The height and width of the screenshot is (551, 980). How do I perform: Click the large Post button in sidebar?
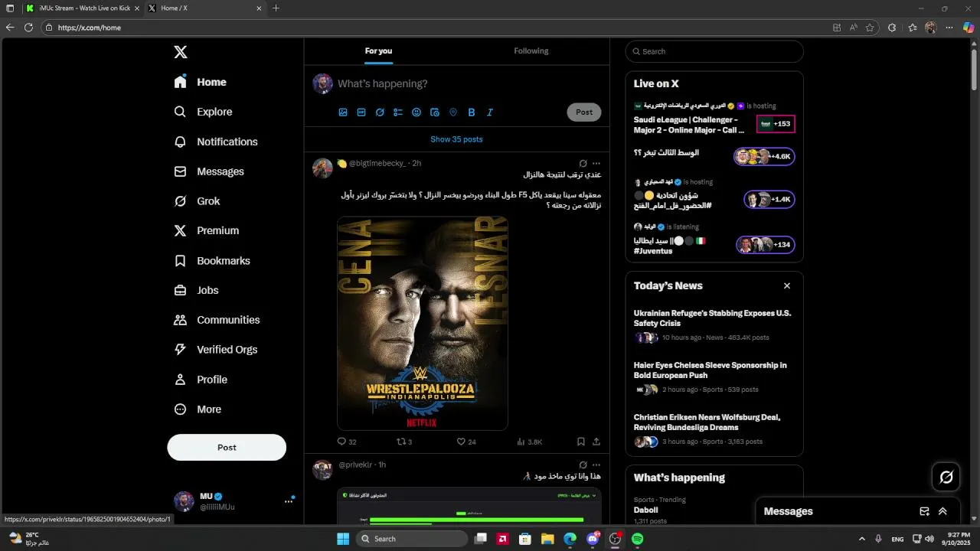(x=227, y=448)
